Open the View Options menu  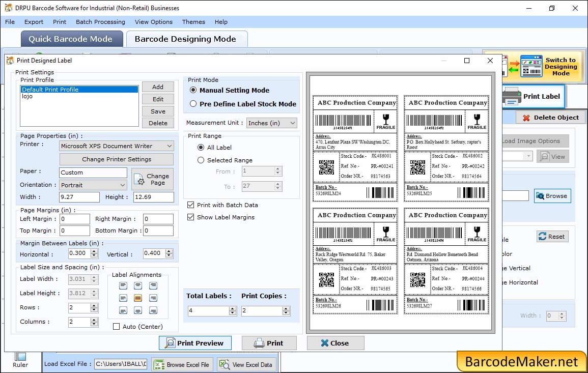coord(154,22)
